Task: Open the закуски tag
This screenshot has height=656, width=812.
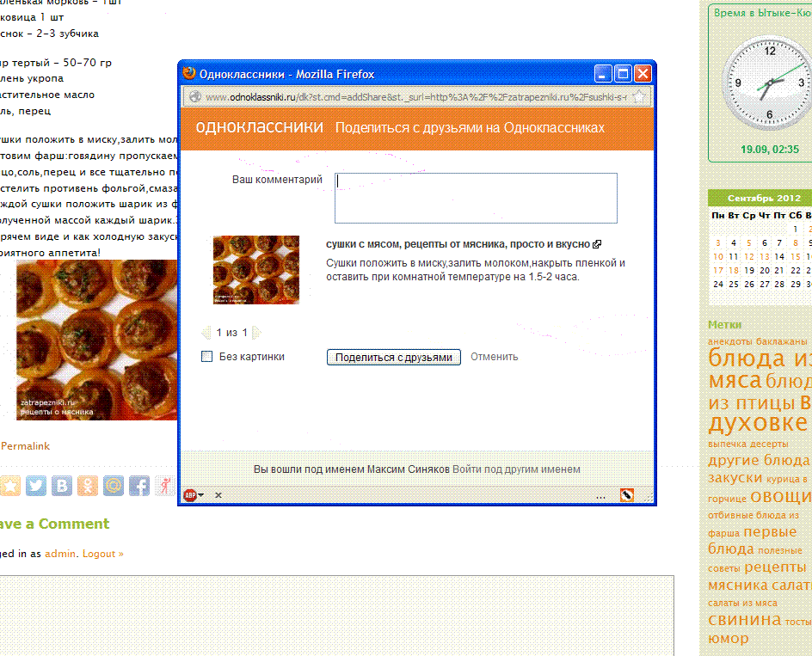Action: click(x=735, y=477)
